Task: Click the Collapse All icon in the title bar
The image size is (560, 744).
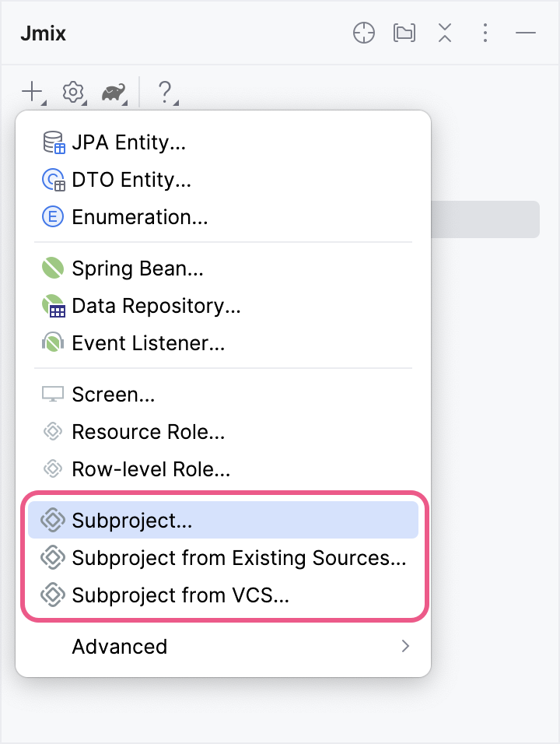Action: [x=445, y=33]
